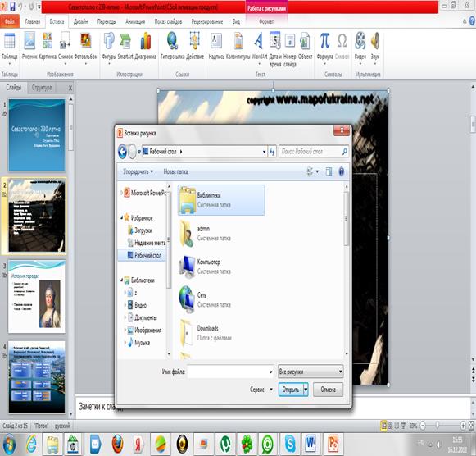This screenshot has width=476, height=456.
Task: Click the Рисунок insert picture icon
Action: (x=29, y=46)
